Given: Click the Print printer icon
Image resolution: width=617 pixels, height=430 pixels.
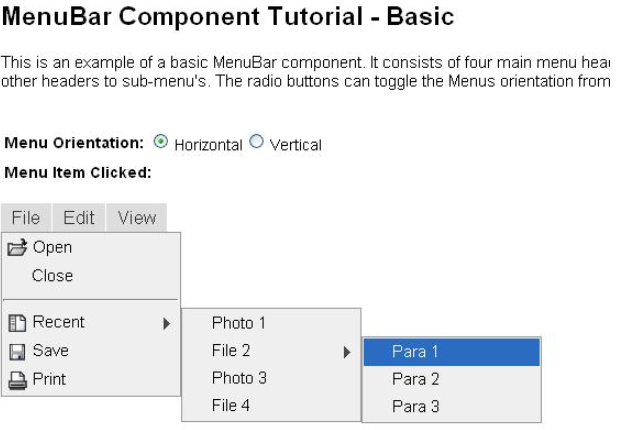Looking at the screenshot, I should click(17, 379).
